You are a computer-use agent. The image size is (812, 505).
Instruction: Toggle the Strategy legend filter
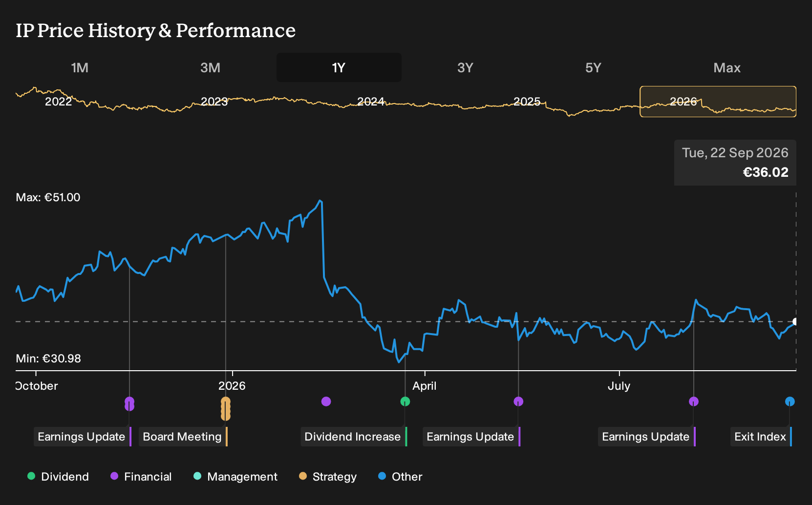pos(328,477)
